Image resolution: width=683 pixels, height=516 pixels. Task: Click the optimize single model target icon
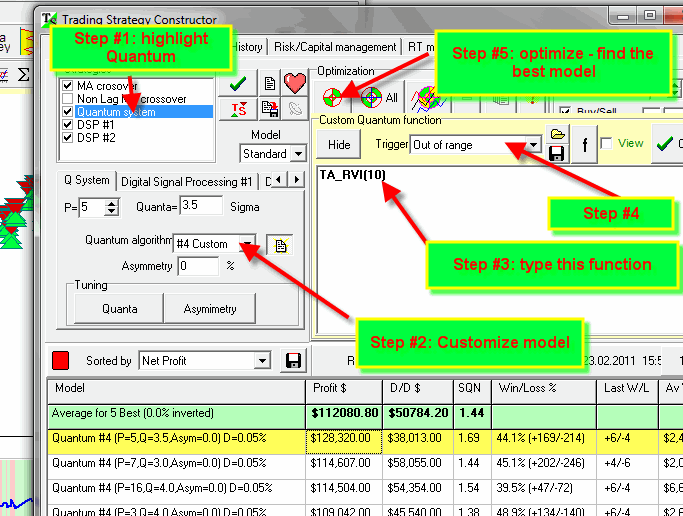[x=332, y=97]
